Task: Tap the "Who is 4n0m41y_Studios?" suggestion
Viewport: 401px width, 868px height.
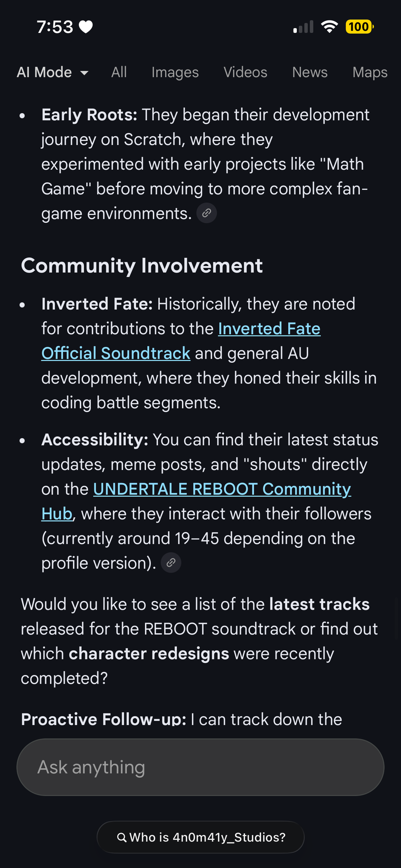Action: (x=207, y=838)
